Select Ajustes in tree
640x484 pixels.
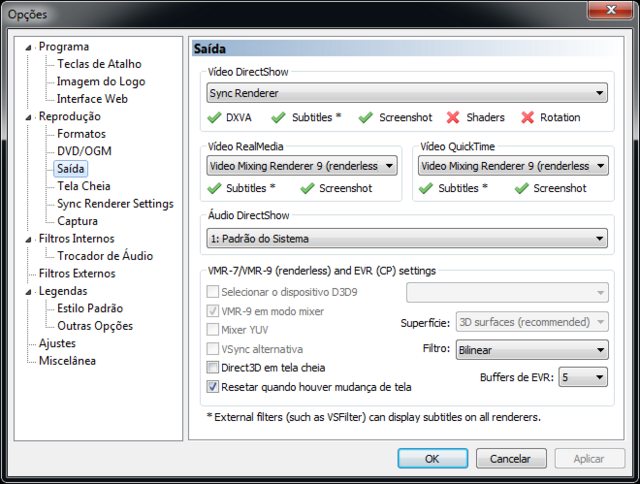pos(57,343)
